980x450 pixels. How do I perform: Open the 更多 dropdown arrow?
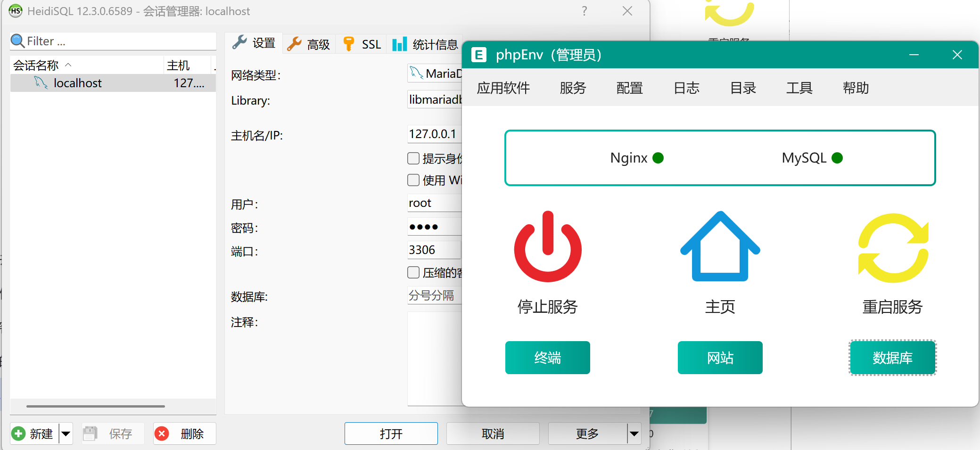pyautogui.click(x=634, y=434)
